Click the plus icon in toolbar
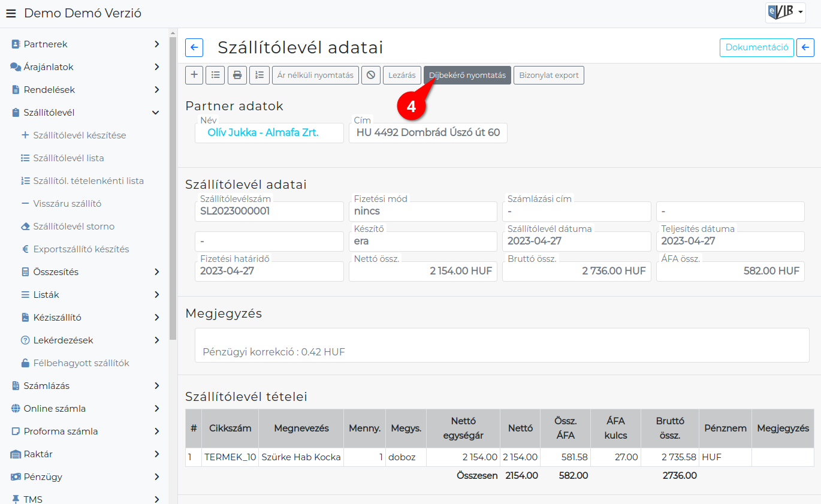The width and height of the screenshot is (821, 504). pos(194,75)
